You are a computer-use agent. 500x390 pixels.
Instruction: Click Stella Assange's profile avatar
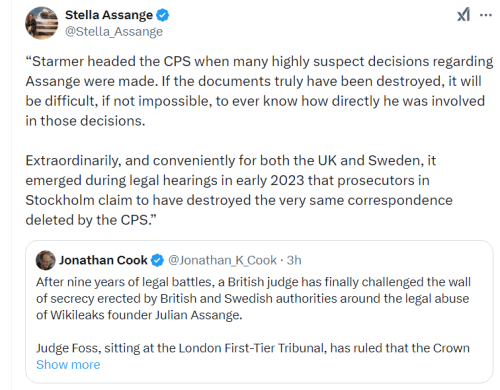point(42,23)
